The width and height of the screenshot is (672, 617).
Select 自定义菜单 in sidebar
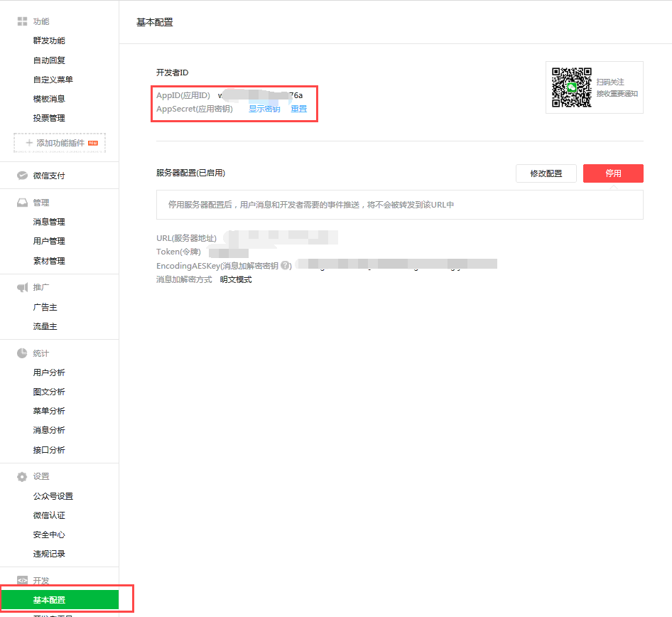tap(53, 80)
